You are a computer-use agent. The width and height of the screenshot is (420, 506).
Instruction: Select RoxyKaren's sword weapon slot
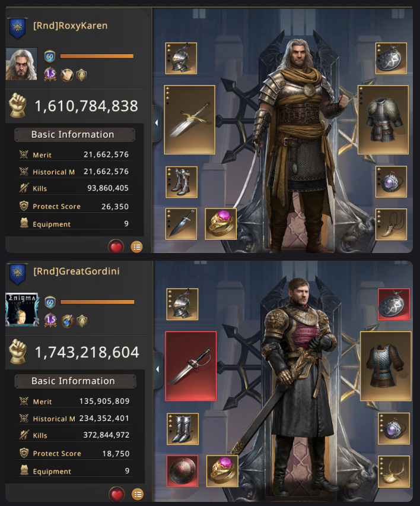pyautogui.click(x=189, y=120)
